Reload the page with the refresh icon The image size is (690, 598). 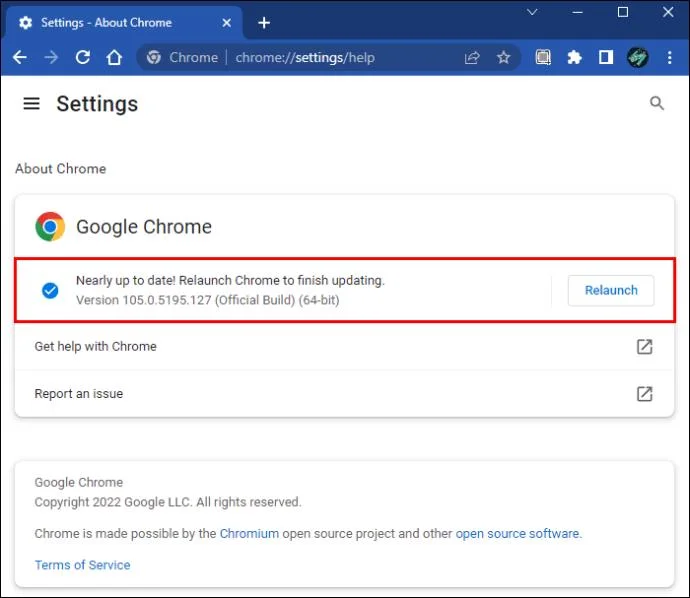point(83,57)
